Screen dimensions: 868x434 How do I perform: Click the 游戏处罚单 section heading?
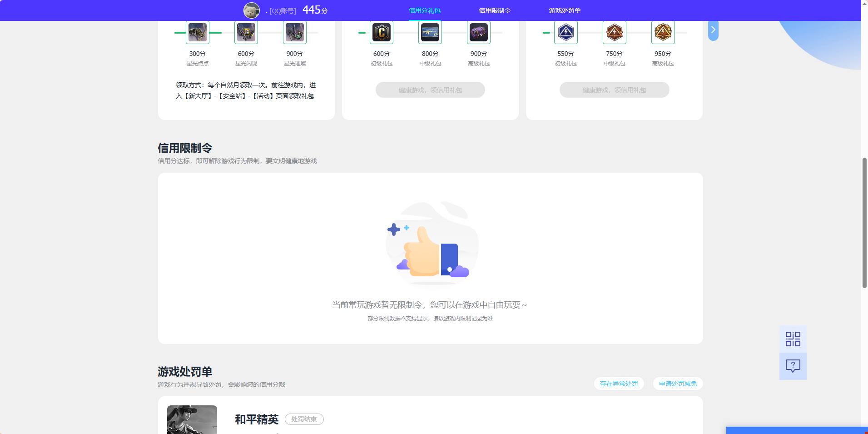point(185,372)
